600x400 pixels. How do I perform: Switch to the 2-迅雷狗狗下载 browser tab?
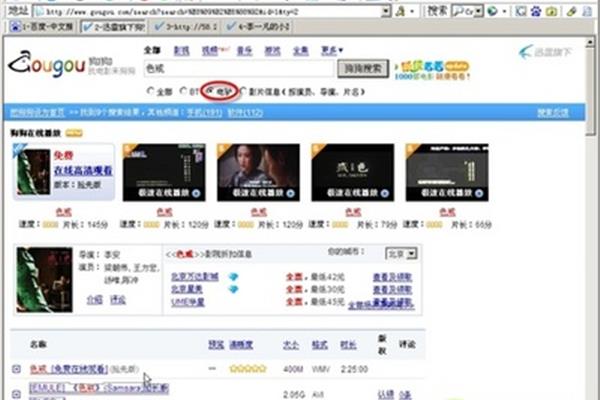point(113,26)
